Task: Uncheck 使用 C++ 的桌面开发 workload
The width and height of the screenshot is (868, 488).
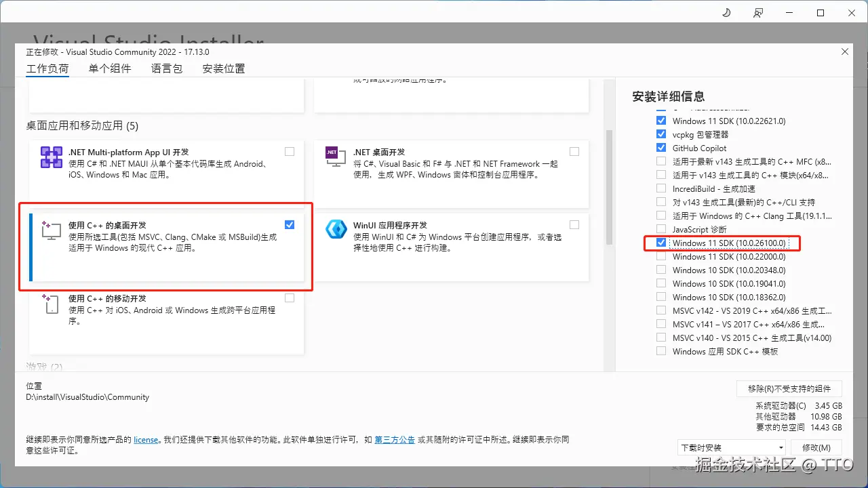Action: [290, 224]
